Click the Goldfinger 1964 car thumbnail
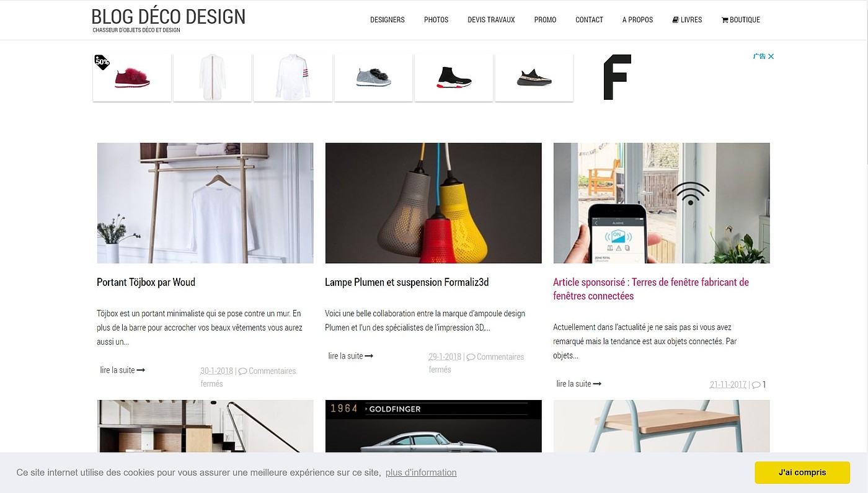868x493 pixels. (433, 426)
